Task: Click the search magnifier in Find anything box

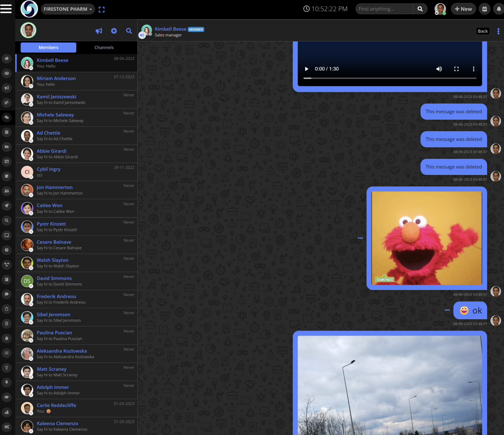Action: (420, 8)
